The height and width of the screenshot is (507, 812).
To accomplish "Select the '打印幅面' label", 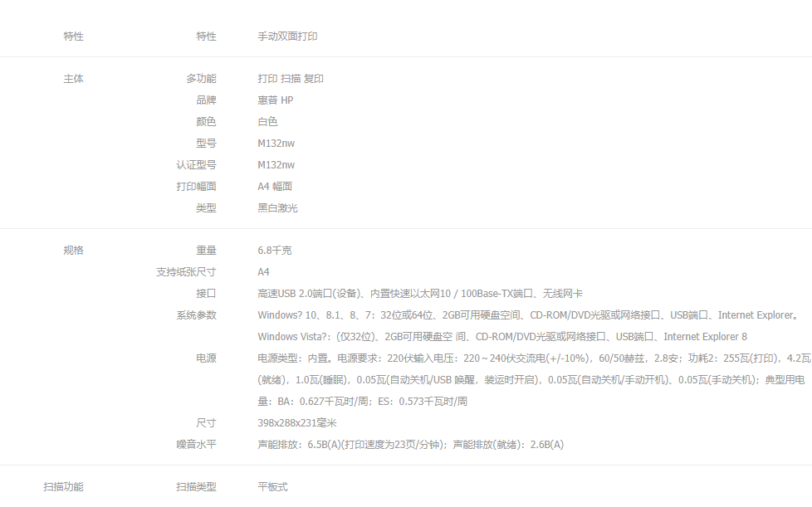I will coord(196,186).
